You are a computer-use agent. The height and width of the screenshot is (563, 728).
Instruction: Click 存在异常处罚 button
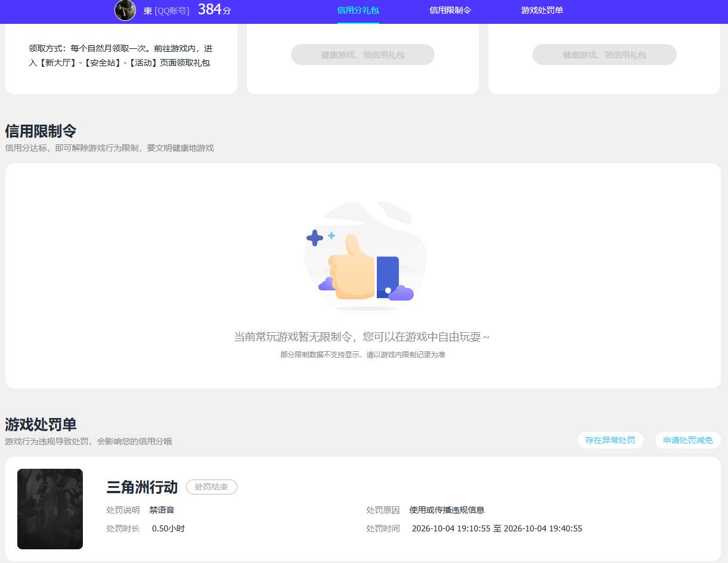[610, 440]
